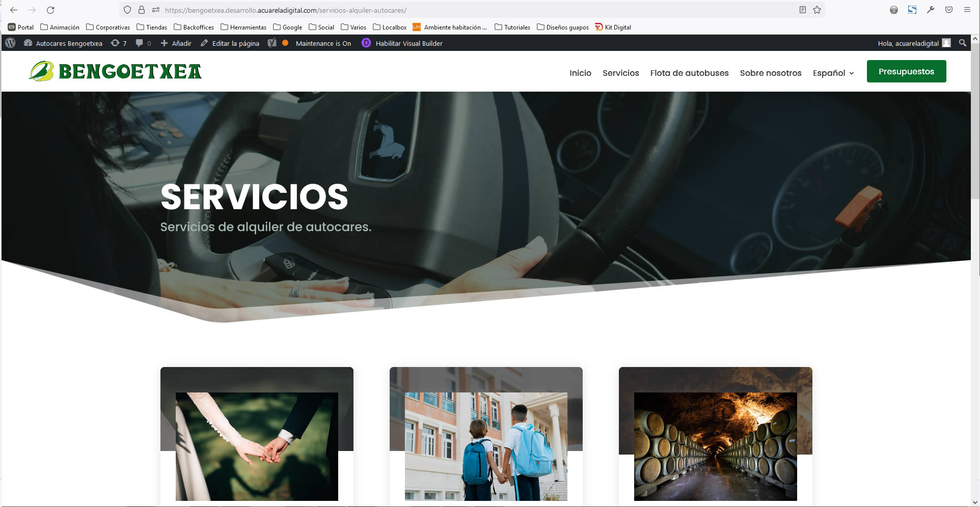Screen dimensions: 980x507
Task: Open updates icon showing 7 pending
Action: pyautogui.click(x=119, y=43)
